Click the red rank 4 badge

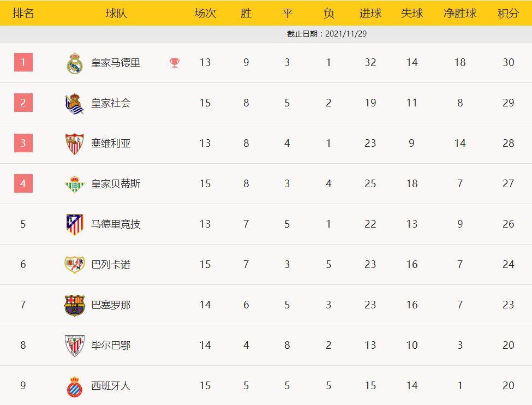point(23,183)
